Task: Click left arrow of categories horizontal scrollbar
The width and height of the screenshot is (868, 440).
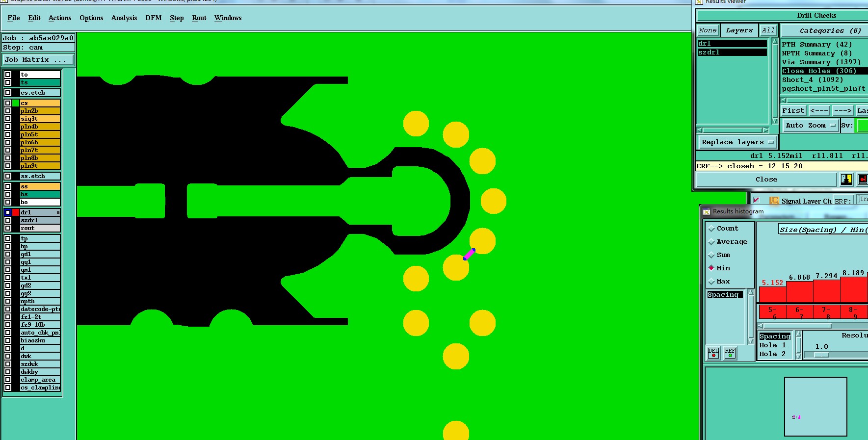Action: point(784,100)
